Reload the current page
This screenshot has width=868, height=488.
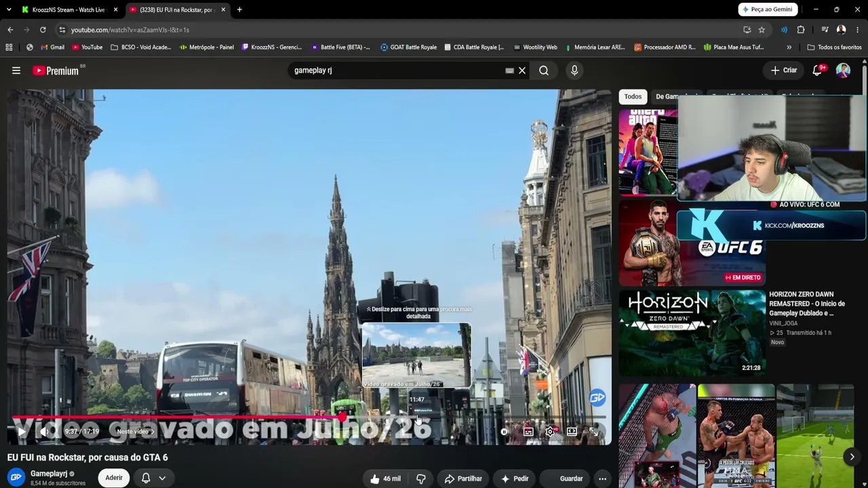pos(43,30)
